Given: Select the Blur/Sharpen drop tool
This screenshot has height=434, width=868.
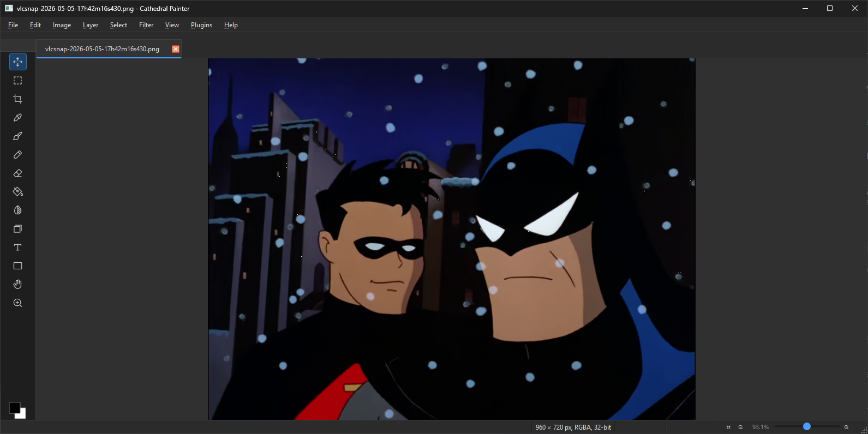Looking at the screenshot, I should (18, 210).
